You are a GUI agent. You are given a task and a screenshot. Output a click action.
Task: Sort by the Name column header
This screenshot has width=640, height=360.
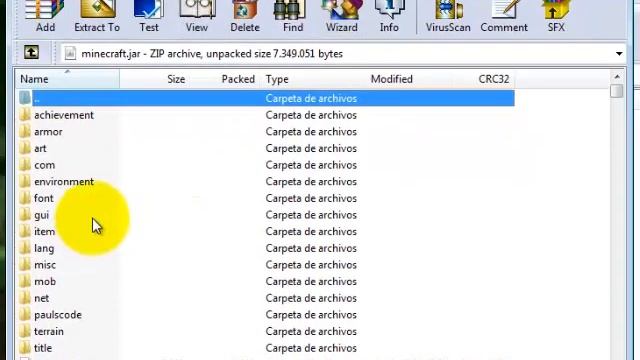pyautogui.click(x=68, y=79)
